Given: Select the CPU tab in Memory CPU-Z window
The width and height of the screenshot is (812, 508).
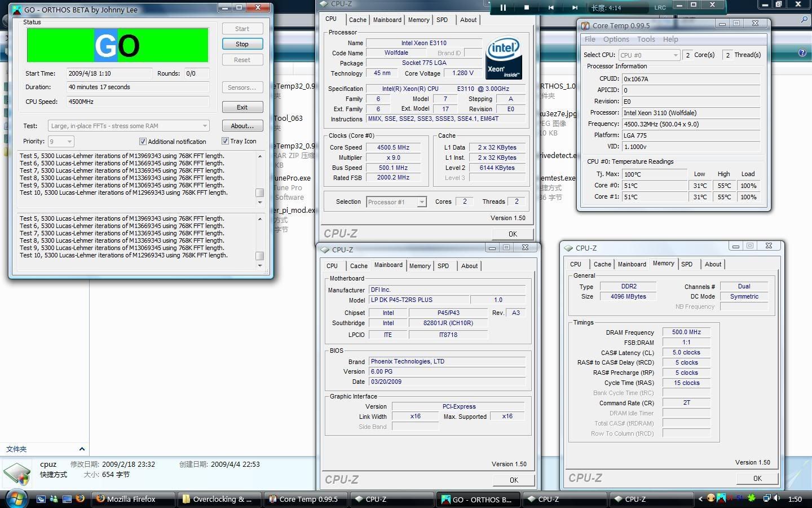Looking at the screenshot, I should pyautogui.click(x=575, y=264).
